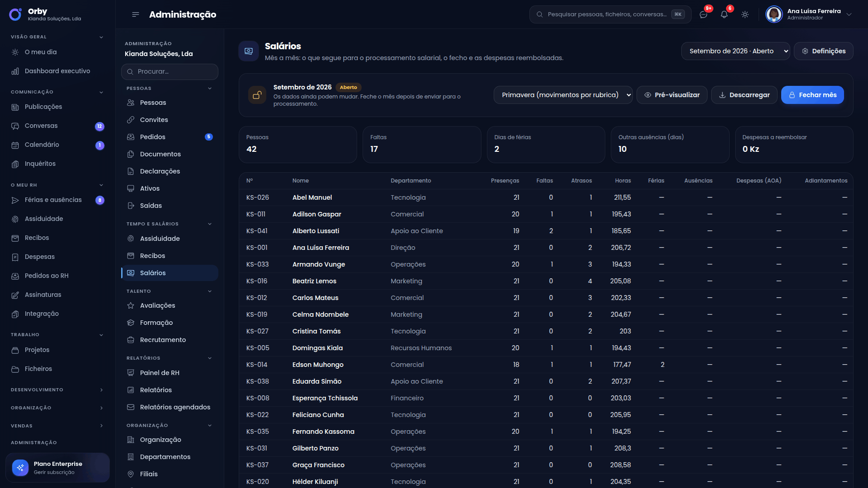The height and width of the screenshot is (488, 868).
Task: Click the Orby logo icon
Action: click(x=15, y=14)
